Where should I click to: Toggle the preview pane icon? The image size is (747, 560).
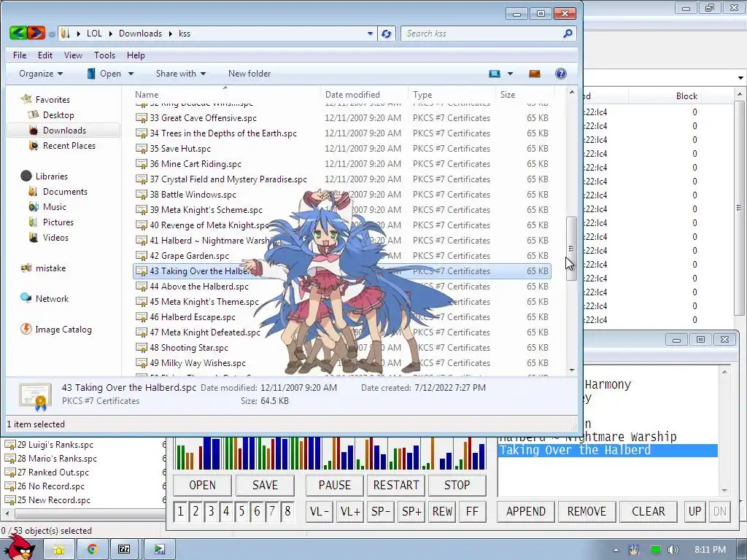click(535, 74)
